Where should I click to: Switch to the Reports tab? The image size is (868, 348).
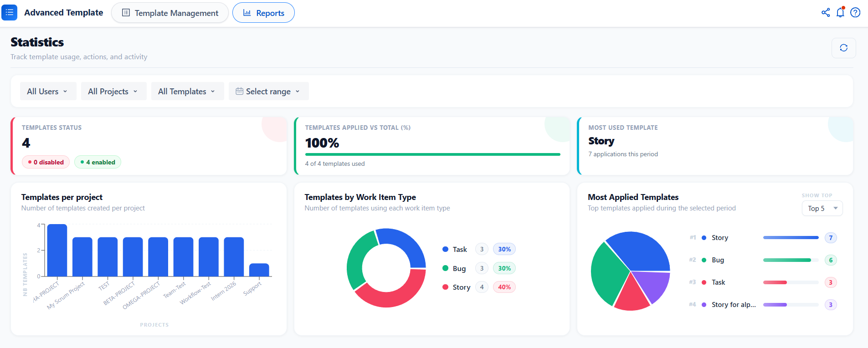tap(263, 13)
